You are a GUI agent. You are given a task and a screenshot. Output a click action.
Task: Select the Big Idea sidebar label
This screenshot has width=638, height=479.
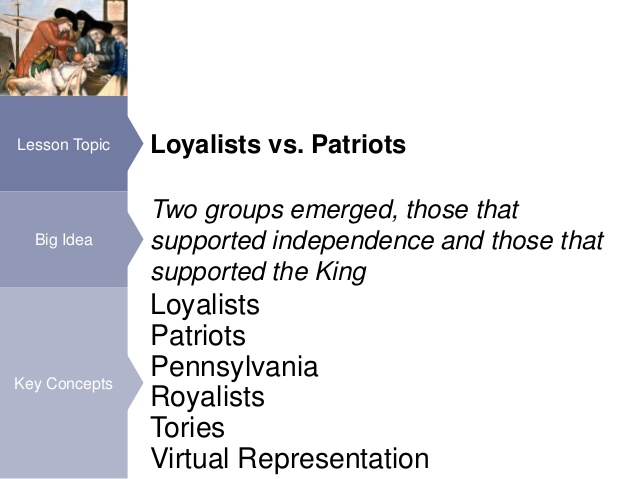pyautogui.click(x=63, y=240)
